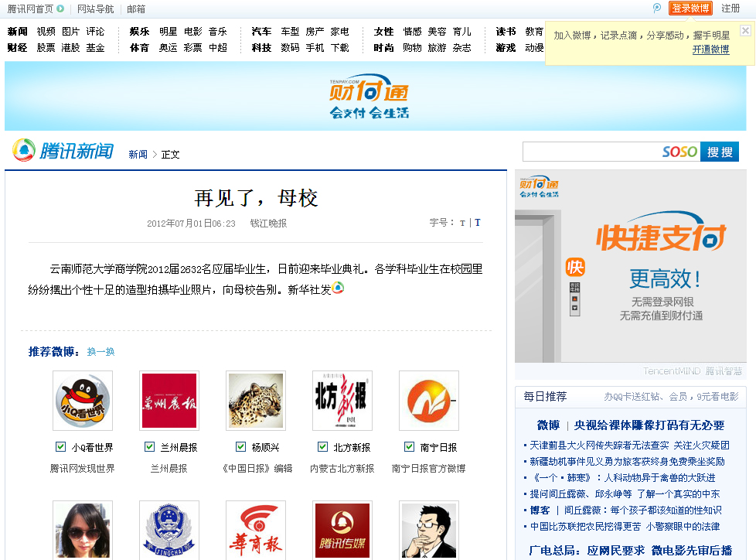This screenshot has height=560, width=756.
Task: Open the 游戏 nav category
Action: point(506,48)
